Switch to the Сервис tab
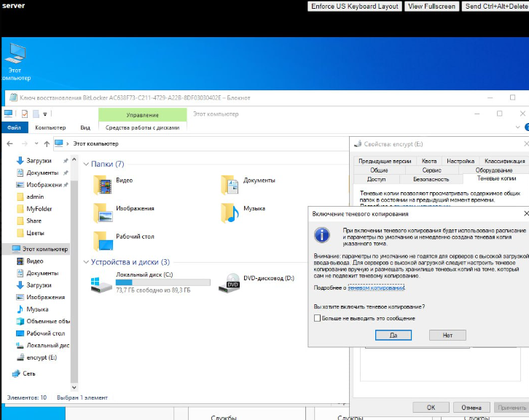Image resolution: width=529 pixels, height=420 pixels. pos(431,170)
